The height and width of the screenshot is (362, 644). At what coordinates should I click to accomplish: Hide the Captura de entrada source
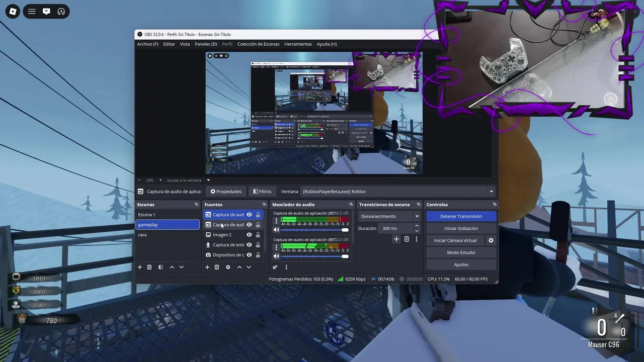249,245
